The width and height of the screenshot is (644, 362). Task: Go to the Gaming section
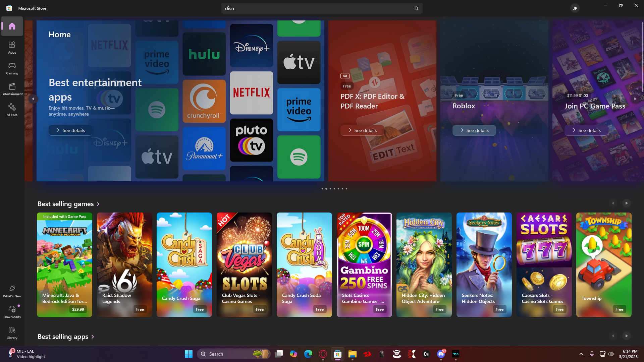[x=12, y=68]
